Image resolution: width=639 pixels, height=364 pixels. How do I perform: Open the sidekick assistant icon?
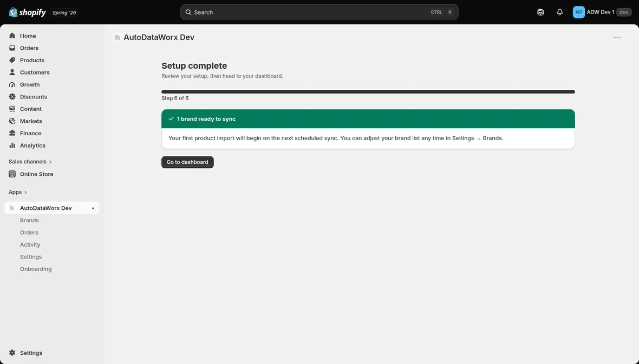[x=540, y=12]
